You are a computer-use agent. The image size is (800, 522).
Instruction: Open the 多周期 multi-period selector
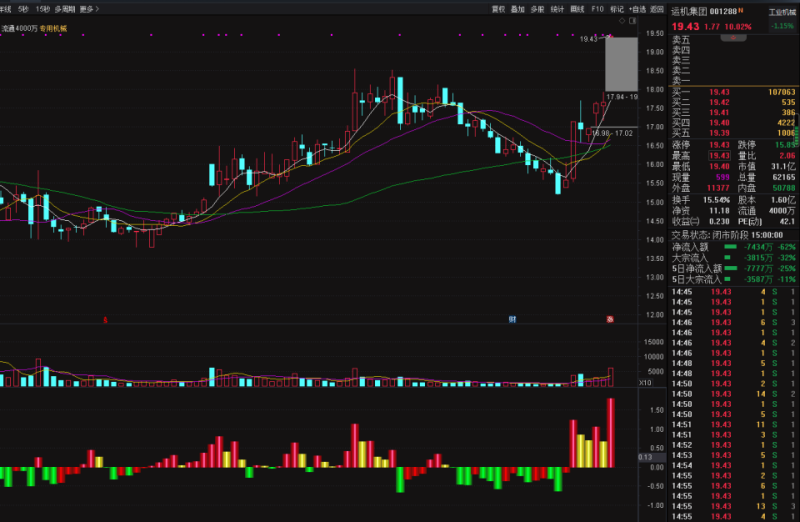coord(65,9)
